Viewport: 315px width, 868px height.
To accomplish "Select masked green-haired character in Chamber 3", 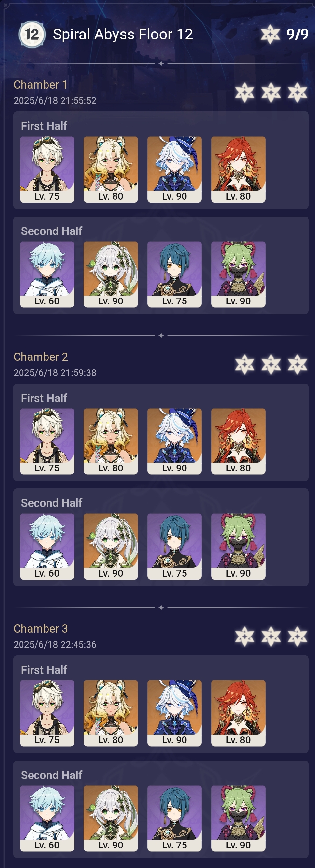I will click(238, 819).
